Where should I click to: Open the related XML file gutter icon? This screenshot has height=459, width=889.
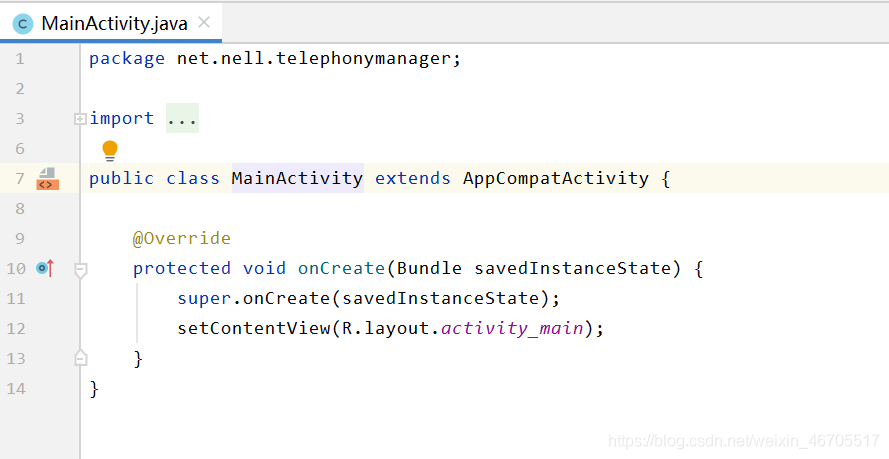click(x=48, y=178)
